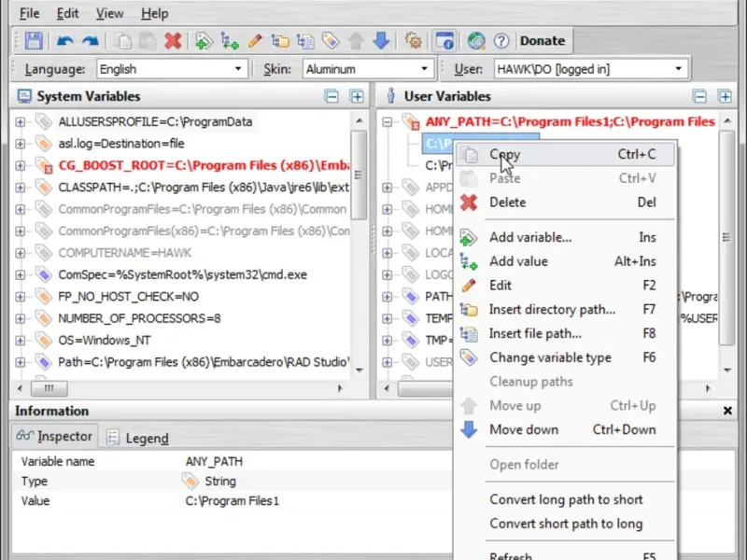Open the View menu
Screen dimensions: 747x560
(109, 13)
